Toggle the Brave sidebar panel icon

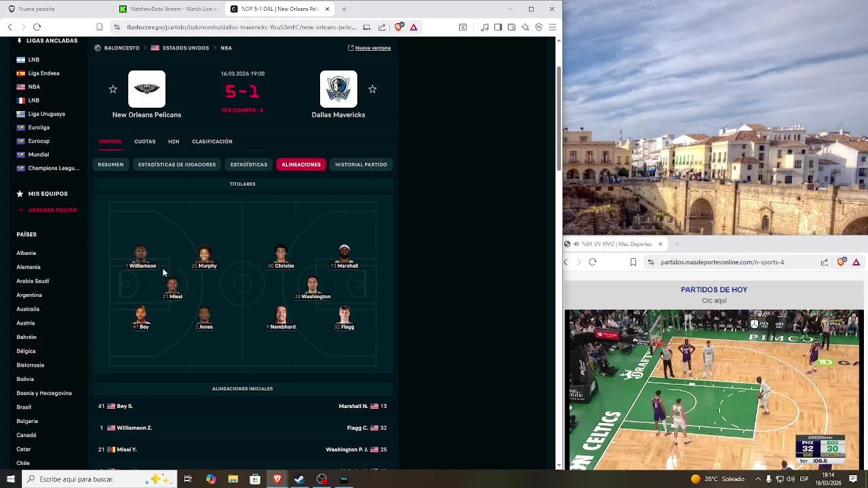[498, 27]
